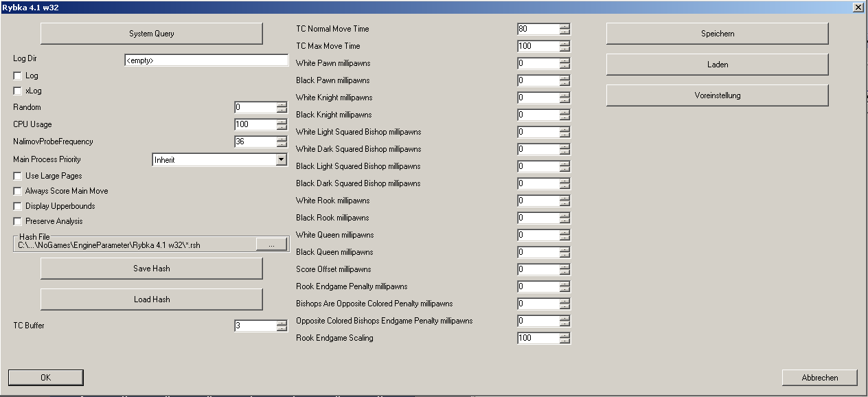Click the TC Normal Move Time field

tap(538, 29)
